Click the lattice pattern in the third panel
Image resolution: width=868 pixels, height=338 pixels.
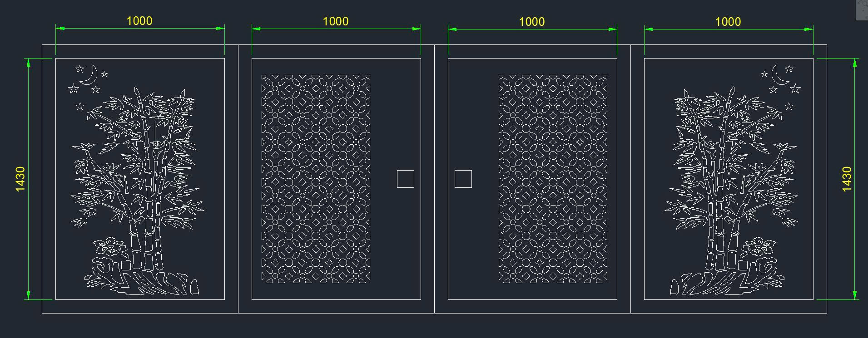[553, 179]
